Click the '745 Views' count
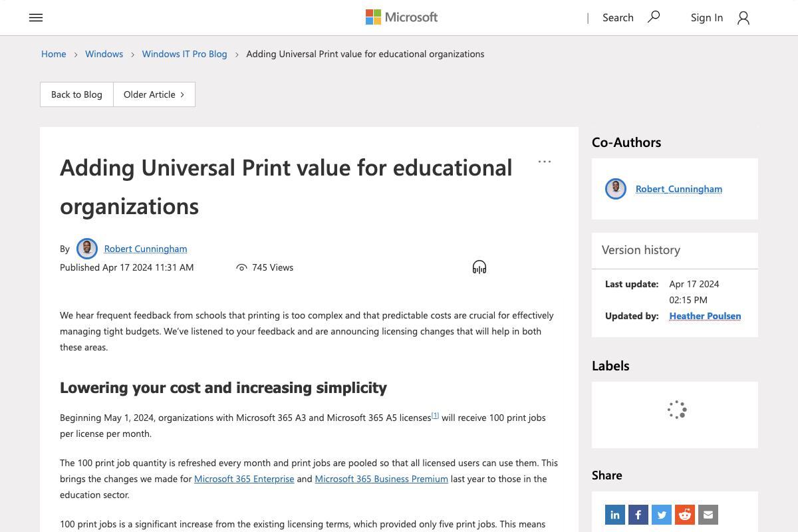The width and height of the screenshot is (798, 532). (x=273, y=267)
